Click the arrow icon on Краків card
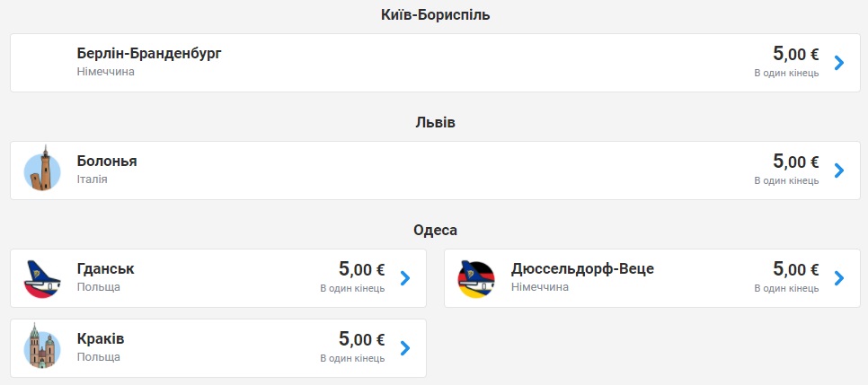Screen dimensions: 868x385 [405, 348]
